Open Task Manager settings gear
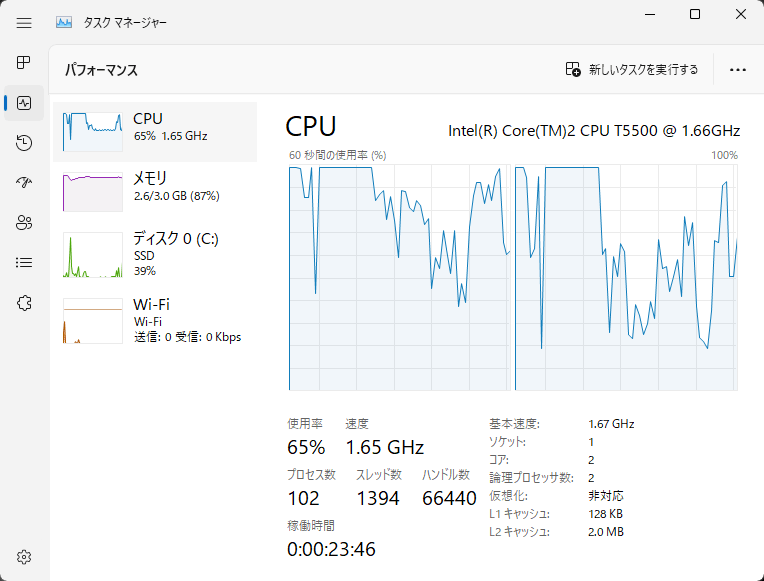The image size is (764, 581). click(x=24, y=557)
